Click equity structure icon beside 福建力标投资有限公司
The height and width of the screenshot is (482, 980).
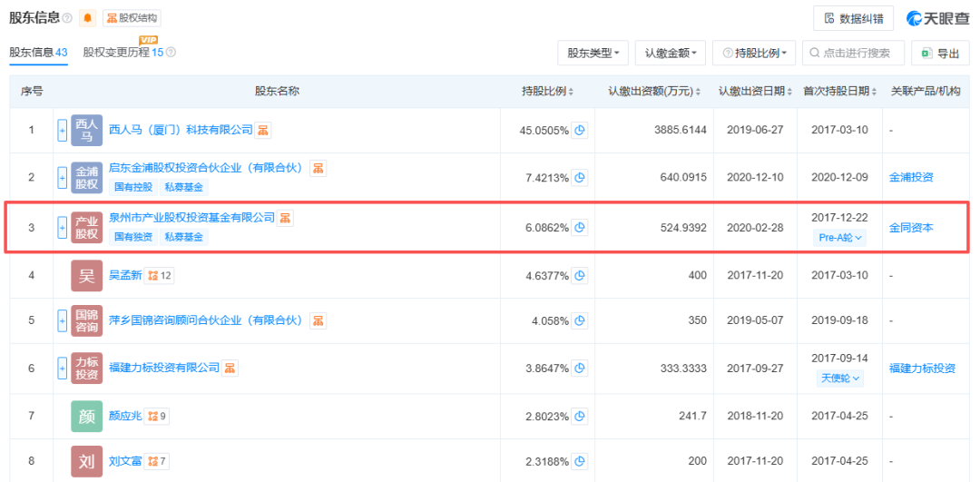230,368
